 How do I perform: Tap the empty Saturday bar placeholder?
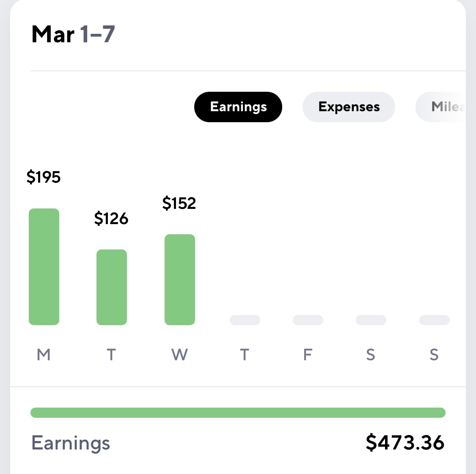[371, 320]
